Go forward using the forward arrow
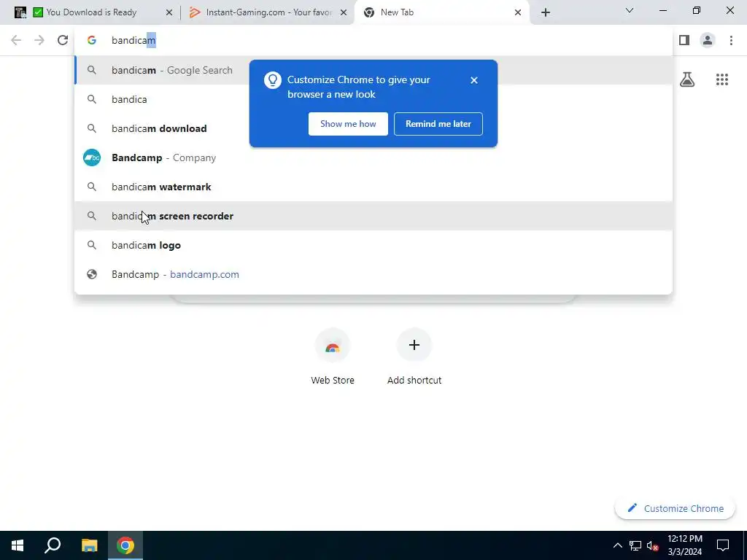Screen dimensions: 747x560 pyautogui.click(x=39, y=40)
